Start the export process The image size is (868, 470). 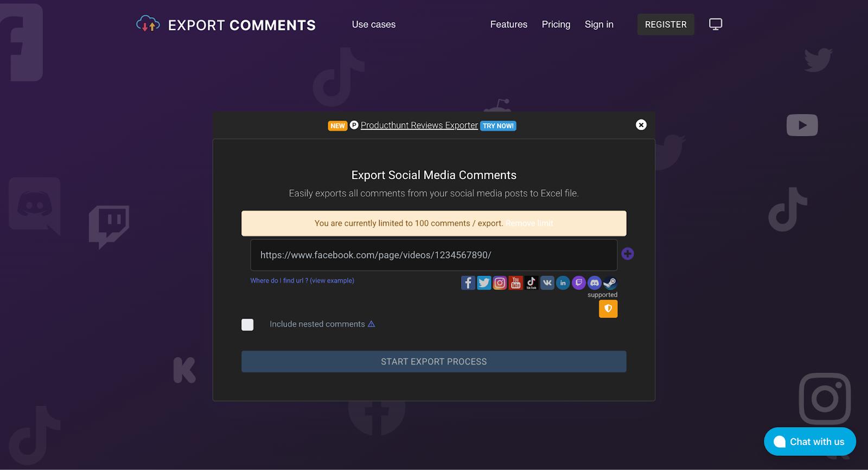coord(434,361)
